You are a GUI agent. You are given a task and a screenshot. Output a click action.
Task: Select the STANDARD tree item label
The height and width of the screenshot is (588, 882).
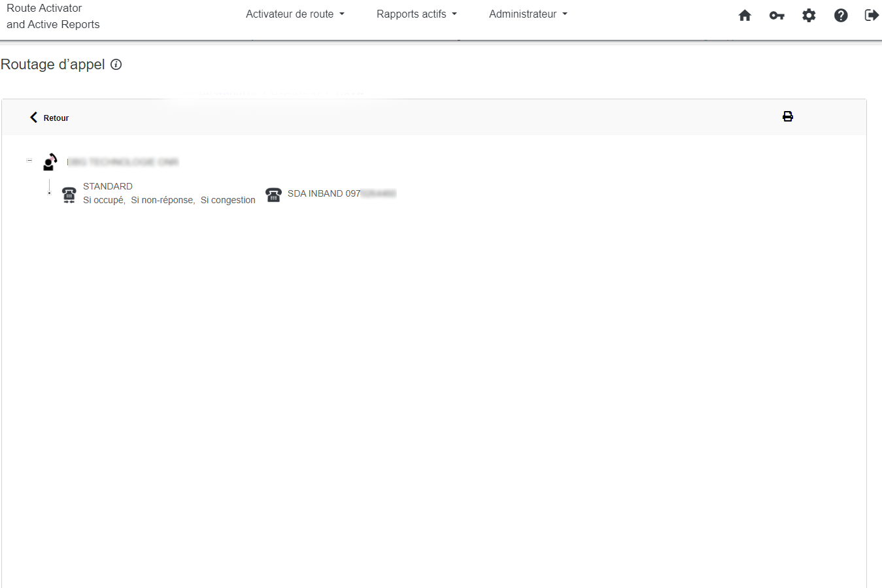pyautogui.click(x=108, y=186)
